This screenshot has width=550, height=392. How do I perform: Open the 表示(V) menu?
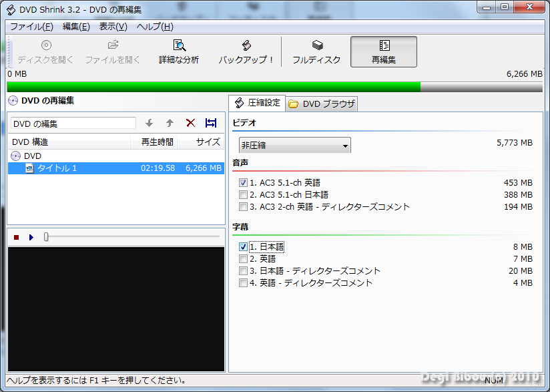point(113,27)
